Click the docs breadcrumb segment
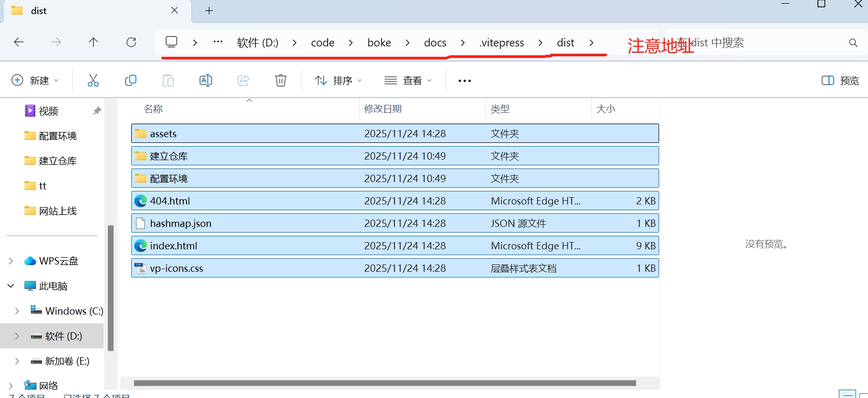 (x=435, y=43)
